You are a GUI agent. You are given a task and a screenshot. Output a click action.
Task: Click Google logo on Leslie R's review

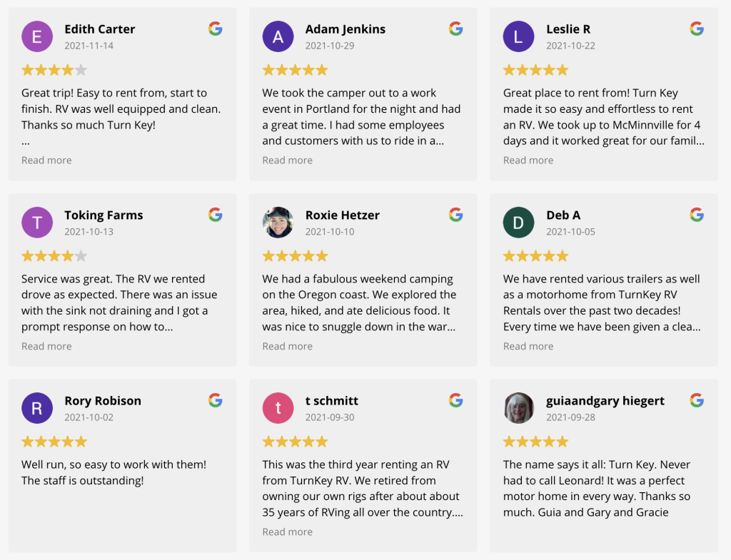(697, 29)
